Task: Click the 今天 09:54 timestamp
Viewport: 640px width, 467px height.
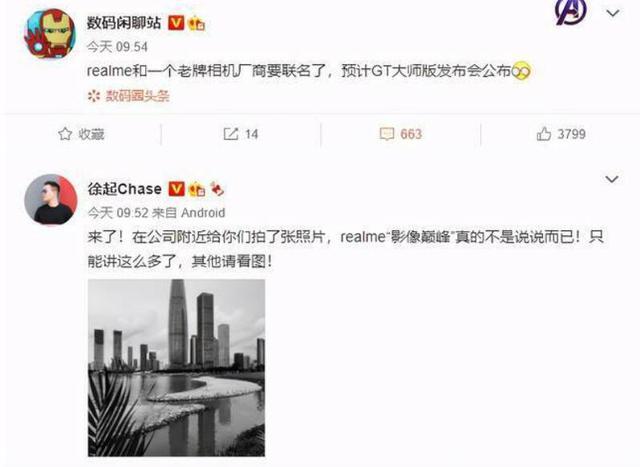Action: 117,47
